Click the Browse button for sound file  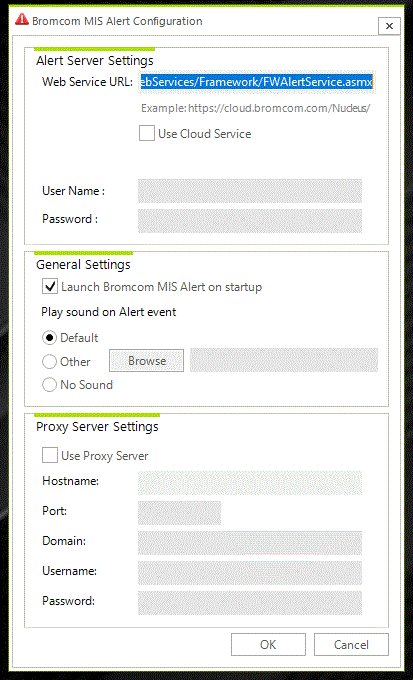146,360
